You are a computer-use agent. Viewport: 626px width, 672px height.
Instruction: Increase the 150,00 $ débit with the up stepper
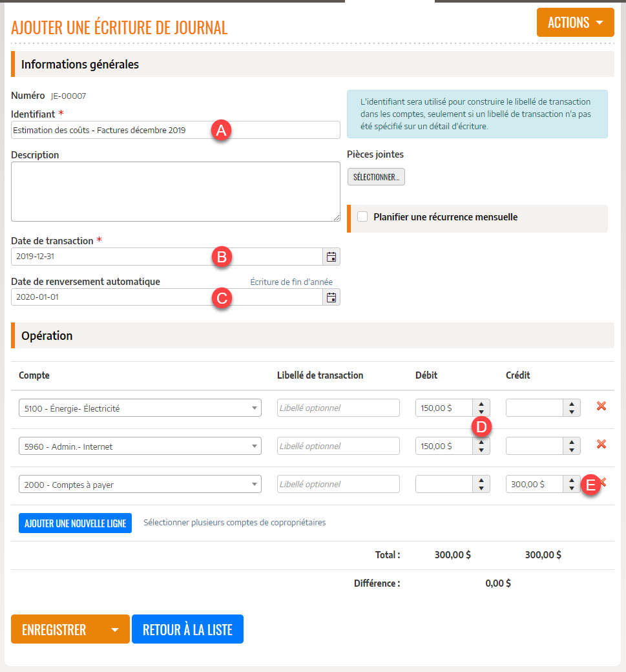(x=481, y=403)
